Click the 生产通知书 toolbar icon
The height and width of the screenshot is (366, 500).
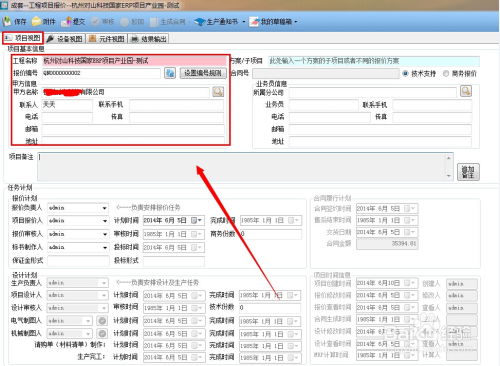point(199,22)
